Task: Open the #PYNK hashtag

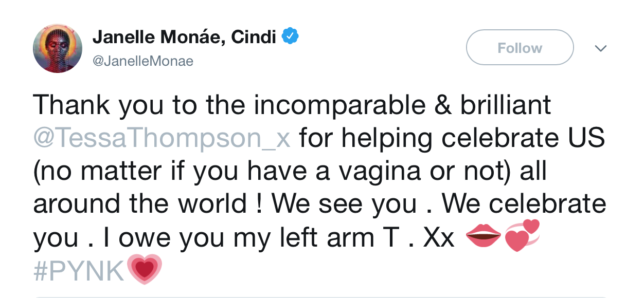Action: click(79, 271)
